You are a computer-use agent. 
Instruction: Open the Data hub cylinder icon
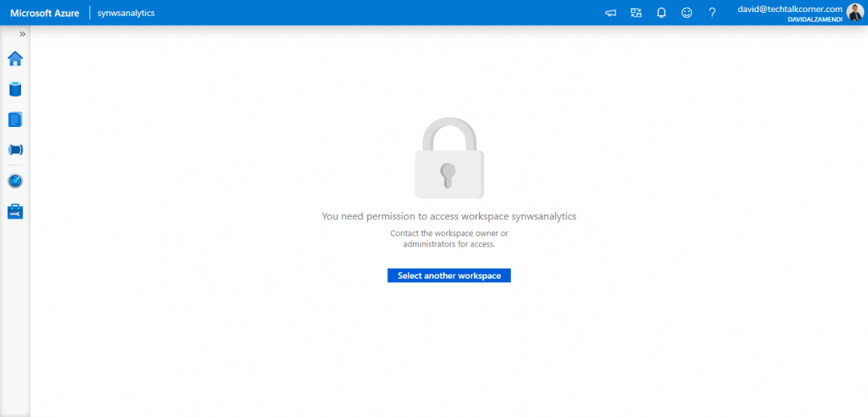tap(15, 89)
